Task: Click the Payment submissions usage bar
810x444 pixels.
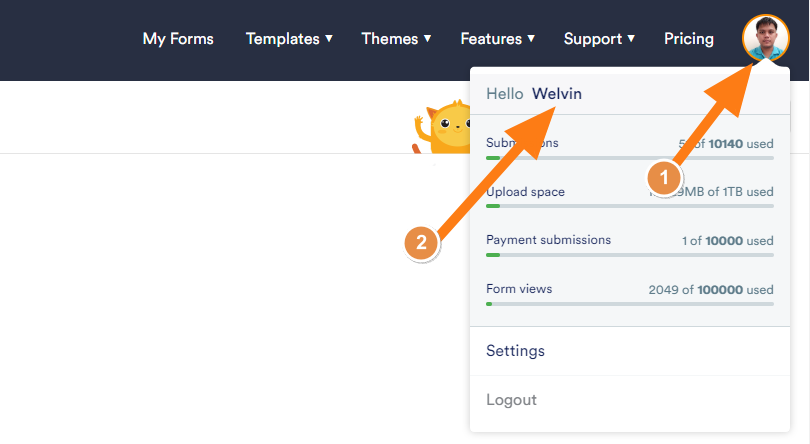Action: (x=630, y=255)
